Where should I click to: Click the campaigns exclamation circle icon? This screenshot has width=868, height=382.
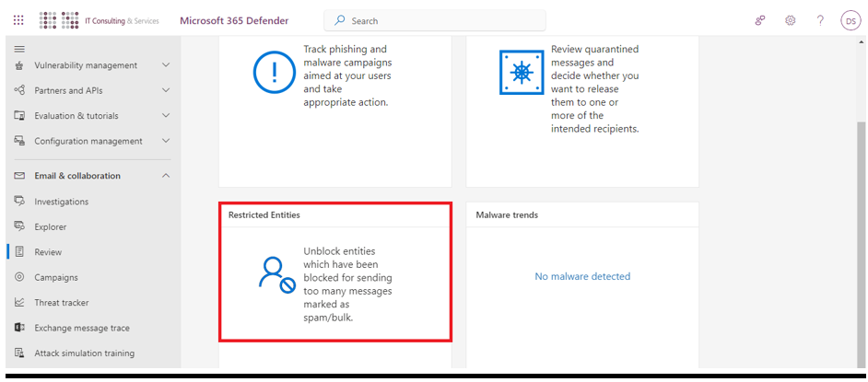(x=276, y=73)
